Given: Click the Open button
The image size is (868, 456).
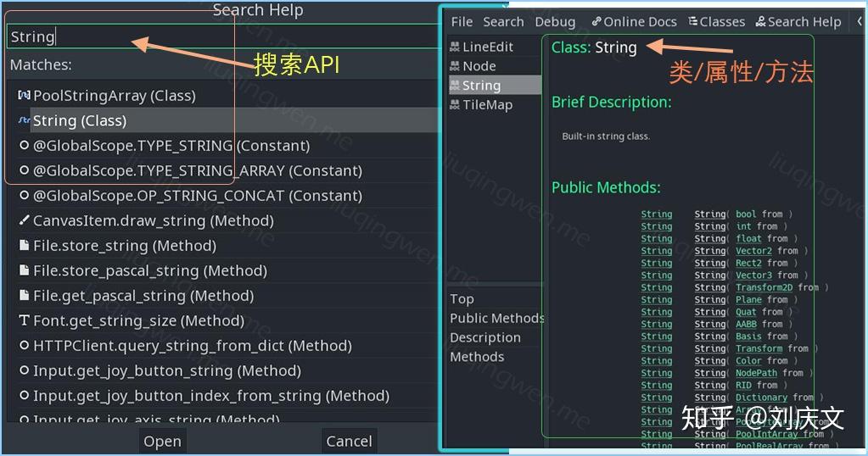Looking at the screenshot, I should (x=162, y=441).
